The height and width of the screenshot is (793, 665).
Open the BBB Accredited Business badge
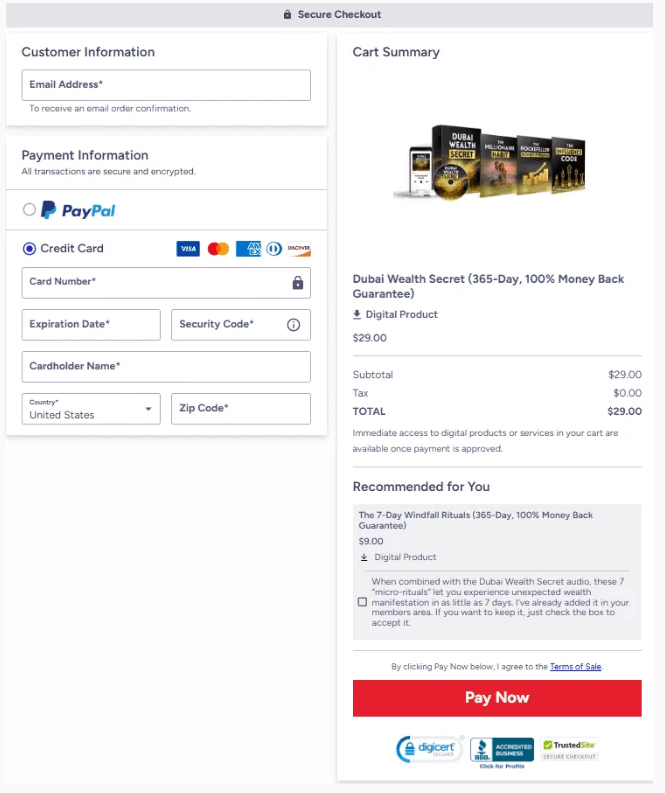coord(502,752)
